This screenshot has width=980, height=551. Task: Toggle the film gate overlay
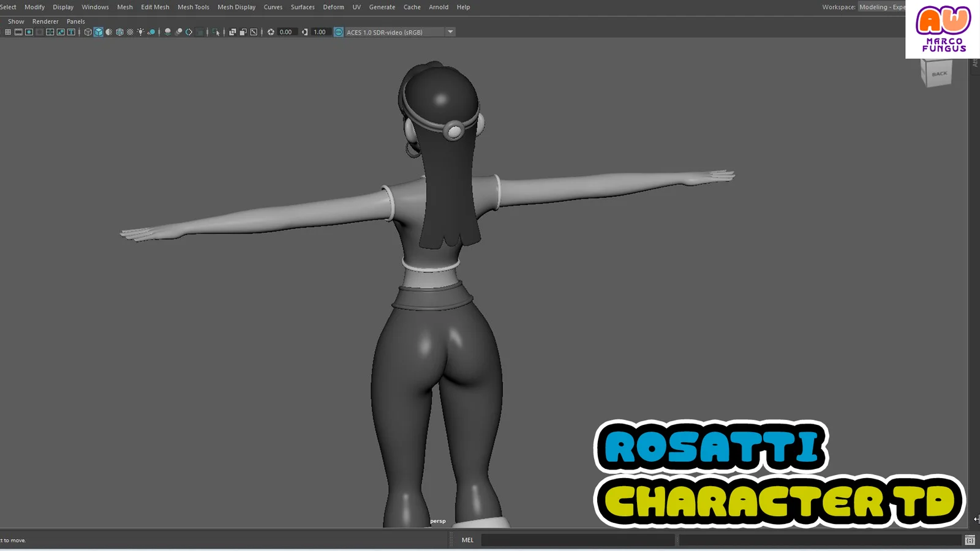coord(18,32)
